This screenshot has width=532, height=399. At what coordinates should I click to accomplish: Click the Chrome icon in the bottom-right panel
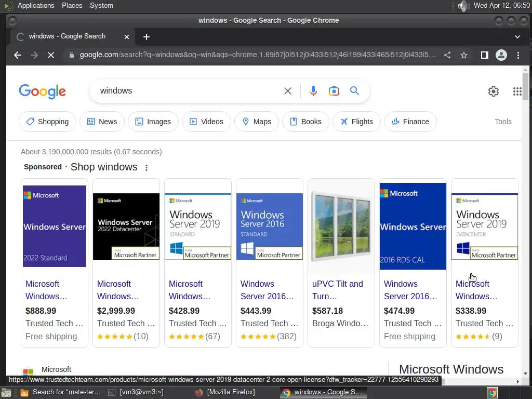pyautogui.click(x=493, y=393)
